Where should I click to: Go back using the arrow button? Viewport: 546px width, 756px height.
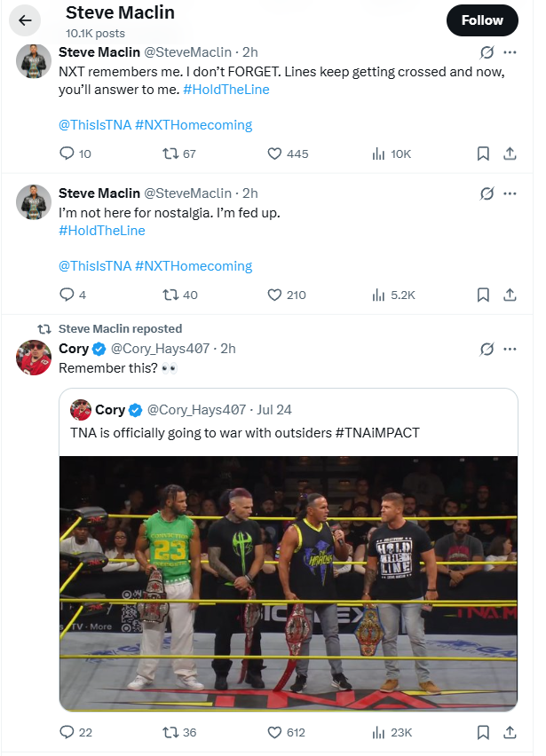point(25,20)
